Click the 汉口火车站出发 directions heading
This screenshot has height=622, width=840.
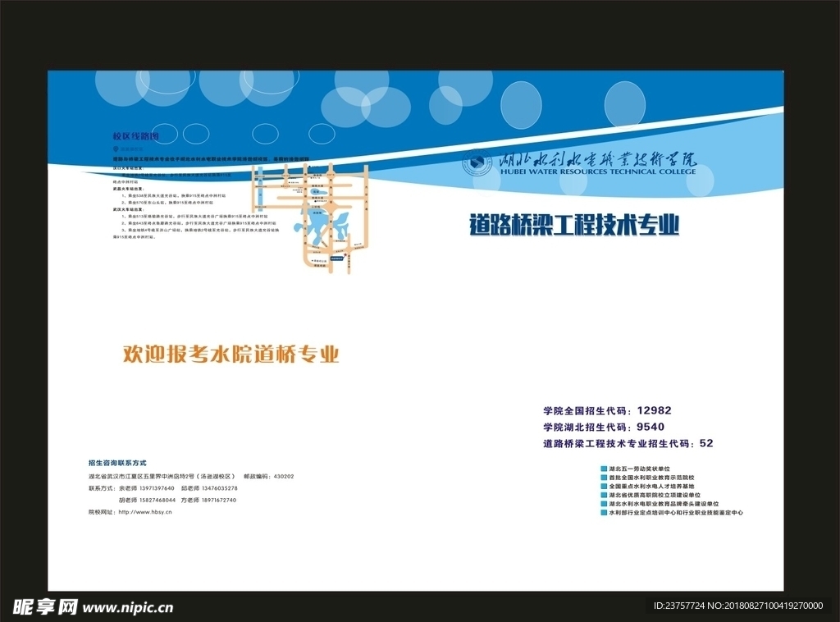[127, 167]
